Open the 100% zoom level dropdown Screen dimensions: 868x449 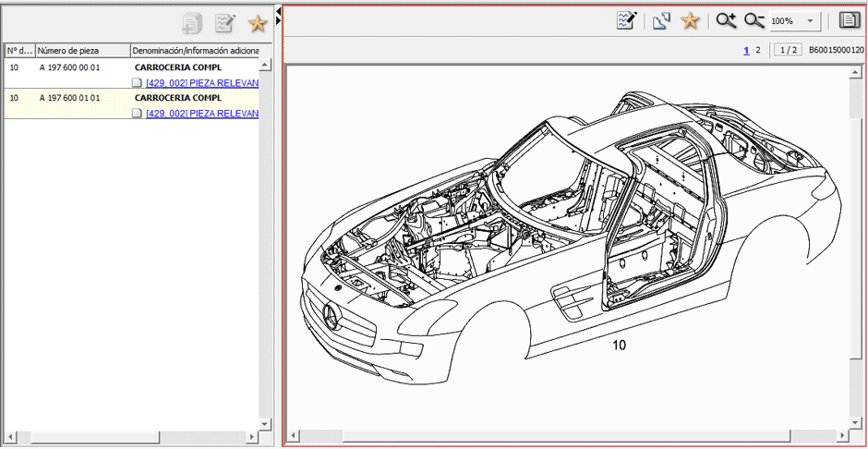pyautogui.click(x=810, y=21)
